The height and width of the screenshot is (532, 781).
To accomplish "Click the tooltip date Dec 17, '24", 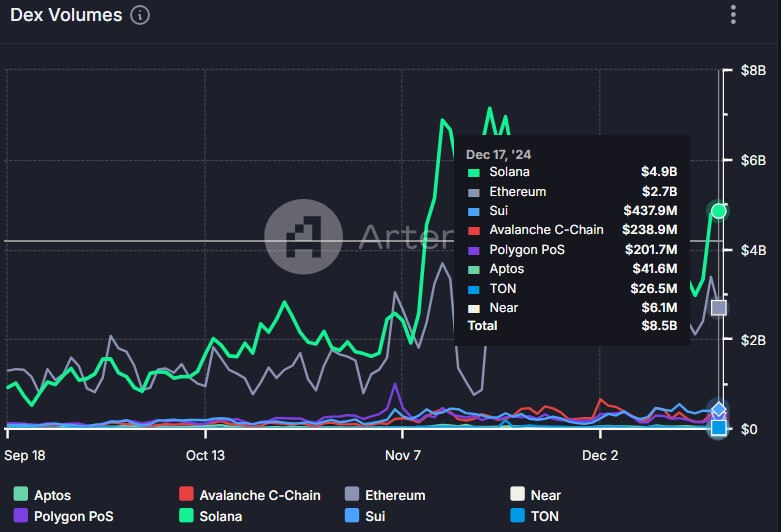I will pos(499,154).
